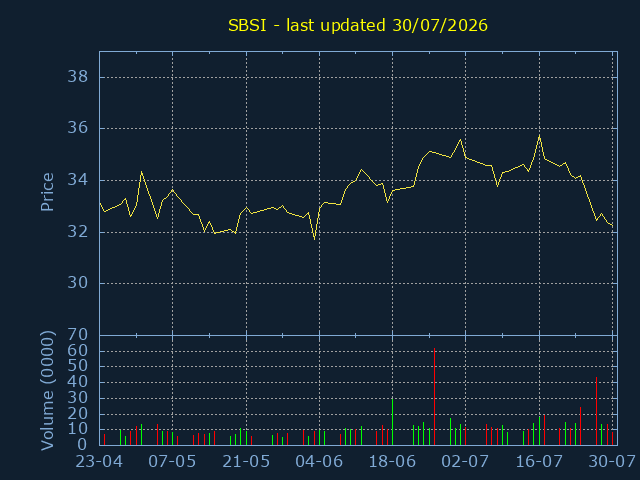
Task: Select the 21-05 date axis label
Action: pyautogui.click(x=246, y=462)
